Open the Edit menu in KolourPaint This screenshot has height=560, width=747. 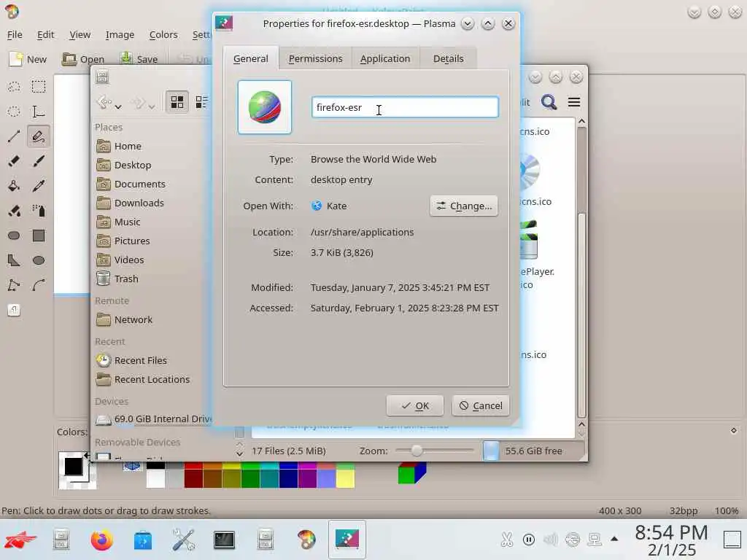(x=46, y=35)
